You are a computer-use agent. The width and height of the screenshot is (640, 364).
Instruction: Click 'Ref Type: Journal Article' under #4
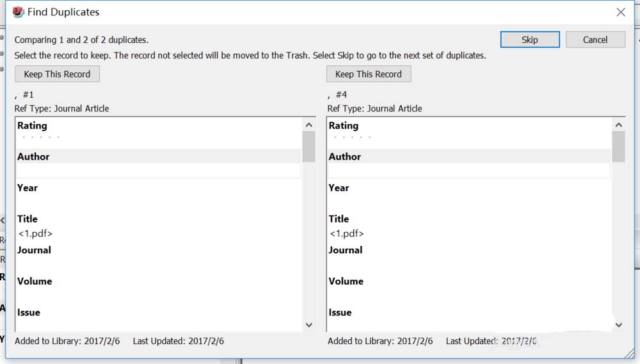tap(374, 109)
